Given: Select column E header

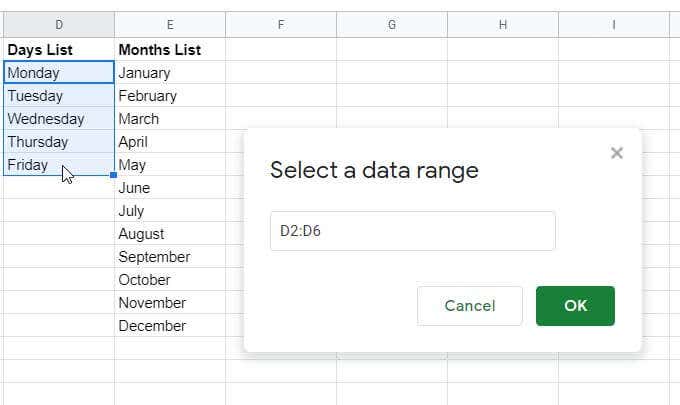Looking at the screenshot, I should point(170,24).
